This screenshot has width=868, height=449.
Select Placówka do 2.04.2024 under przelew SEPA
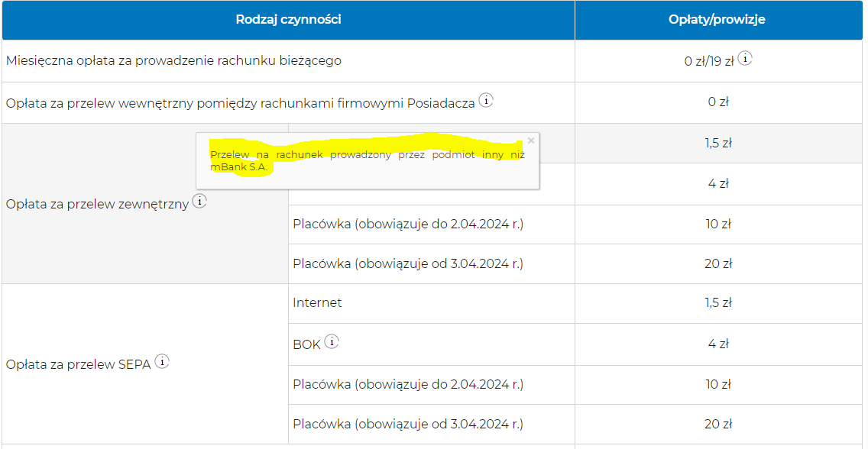click(408, 383)
